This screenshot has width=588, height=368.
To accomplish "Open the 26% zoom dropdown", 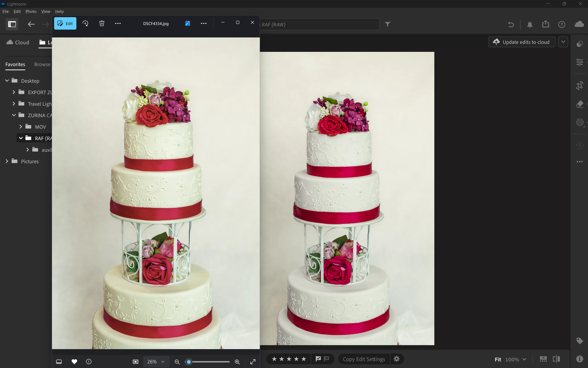I will [156, 362].
